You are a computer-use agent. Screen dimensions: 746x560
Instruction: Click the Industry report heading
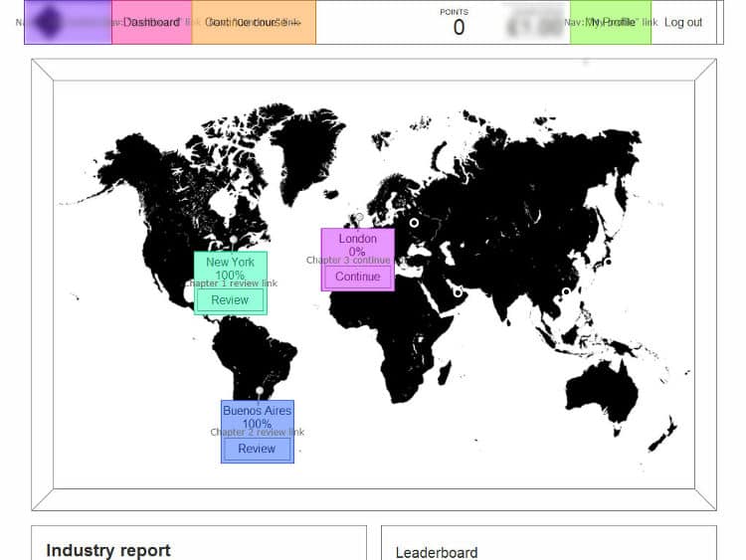108,550
